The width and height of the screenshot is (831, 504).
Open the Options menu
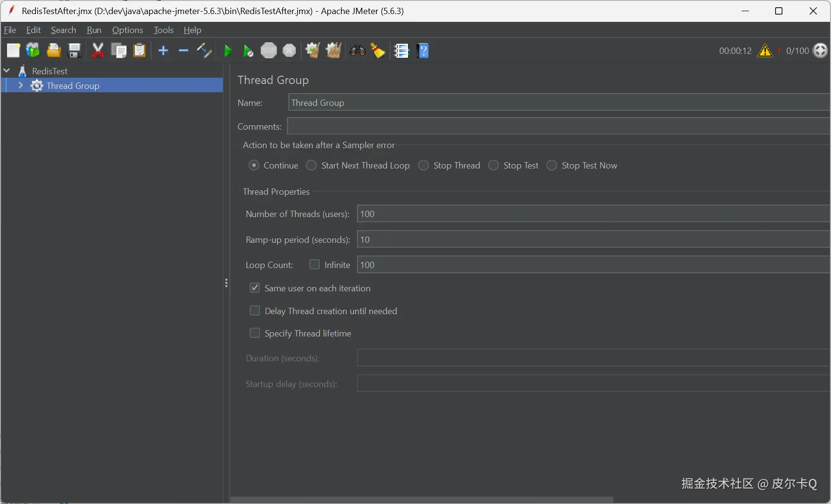[x=127, y=30]
